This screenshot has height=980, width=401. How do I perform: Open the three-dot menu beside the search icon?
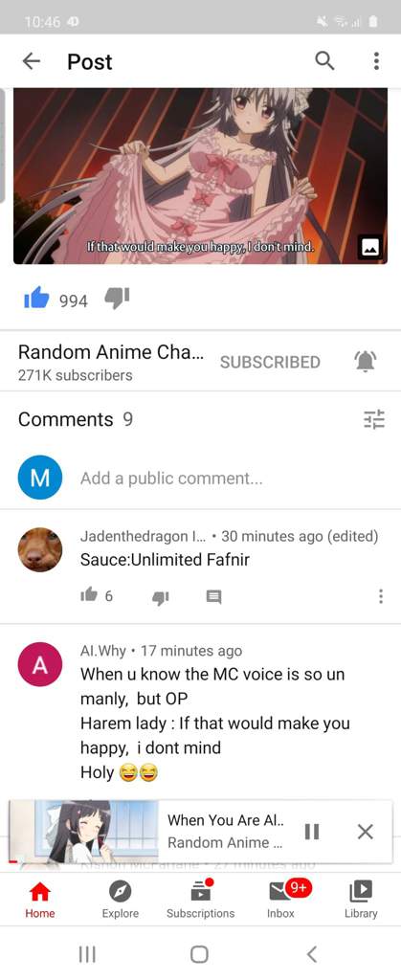[376, 61]
